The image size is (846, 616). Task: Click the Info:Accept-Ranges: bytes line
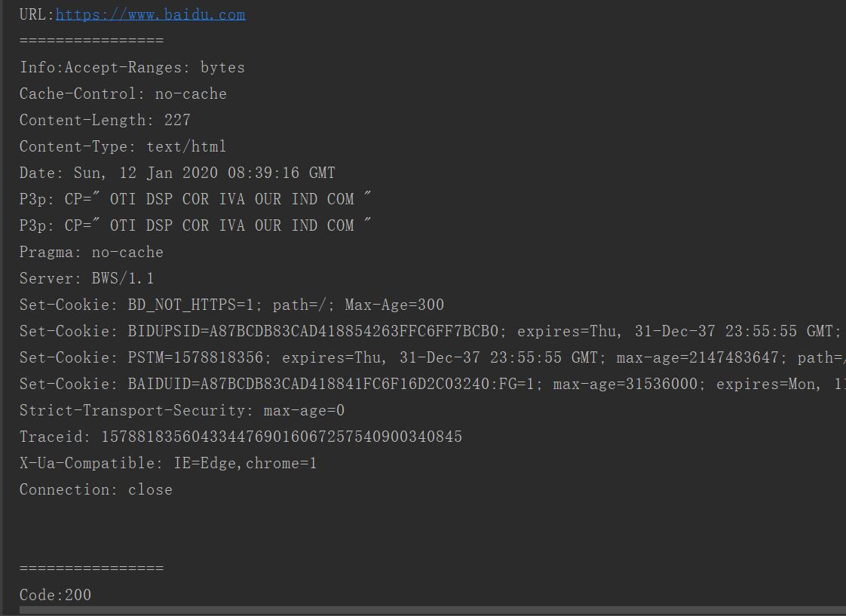(x=132, y=67)
